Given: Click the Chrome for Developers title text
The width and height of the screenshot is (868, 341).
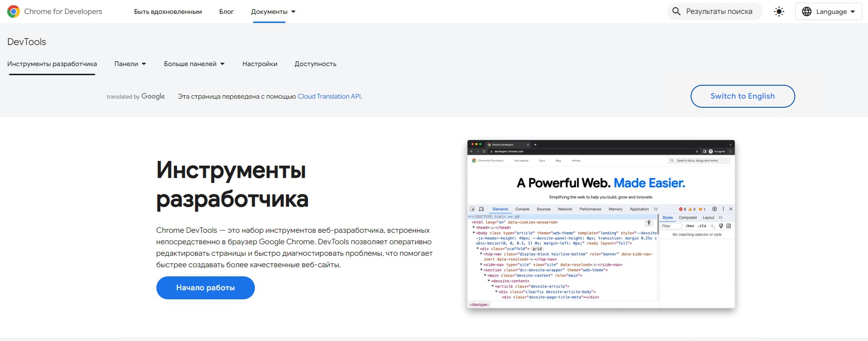Looking at the screenshot, I should pos(63,11).
